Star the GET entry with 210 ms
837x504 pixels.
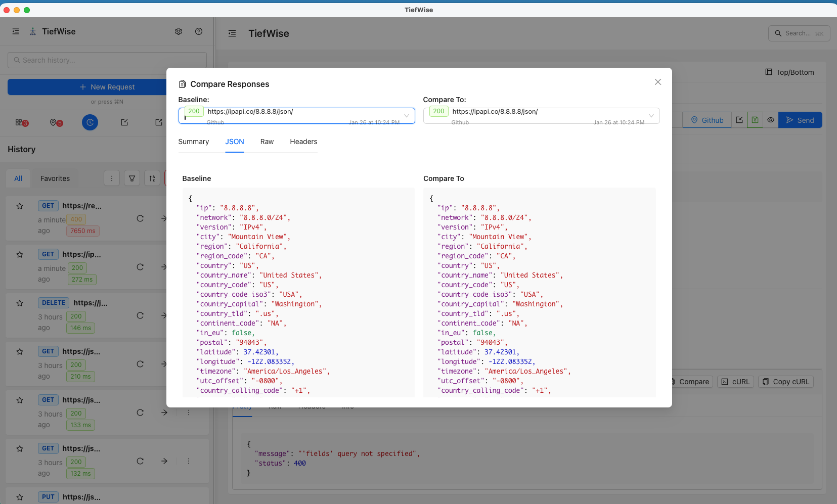click(20, 352)
